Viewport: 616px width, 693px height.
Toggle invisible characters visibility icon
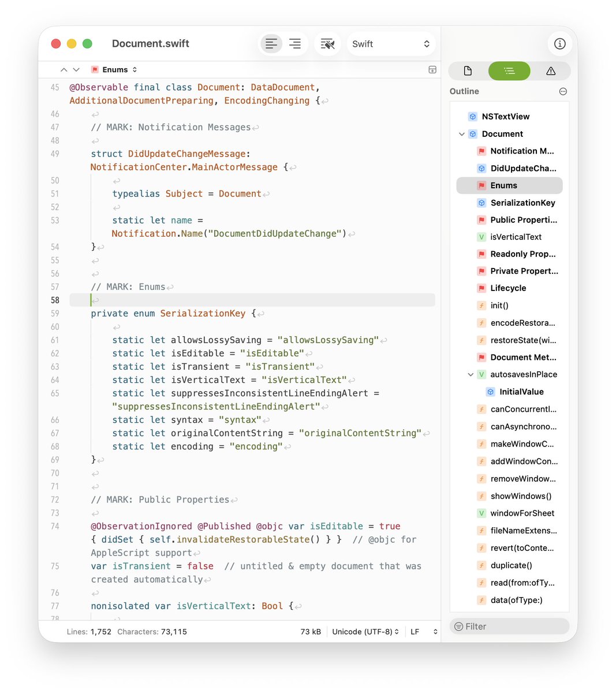(x=327, y=44)
